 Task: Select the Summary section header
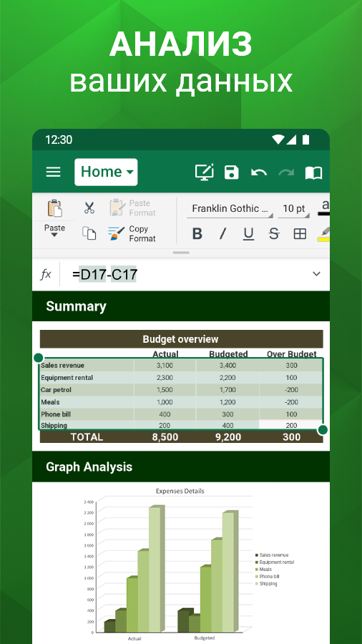pos(181,306)
